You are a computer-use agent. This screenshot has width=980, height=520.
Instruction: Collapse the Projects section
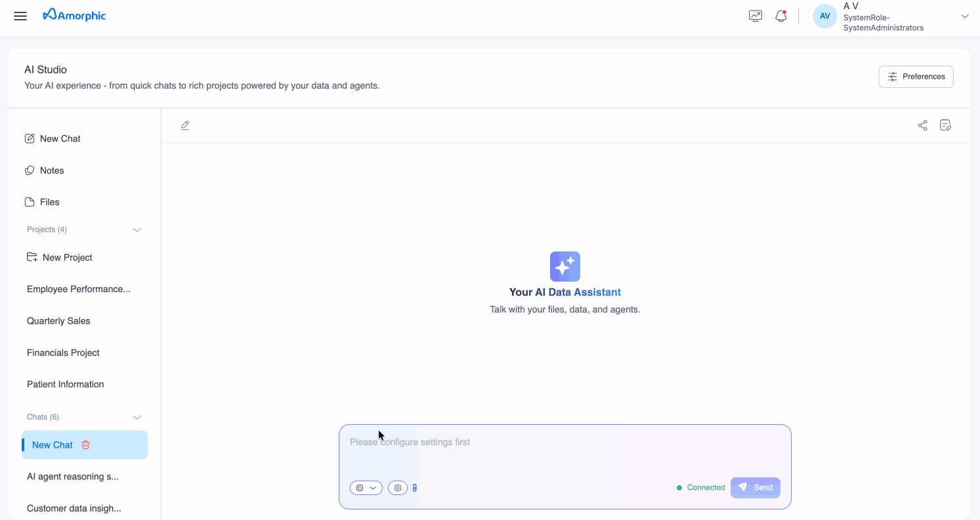(137, 230)
